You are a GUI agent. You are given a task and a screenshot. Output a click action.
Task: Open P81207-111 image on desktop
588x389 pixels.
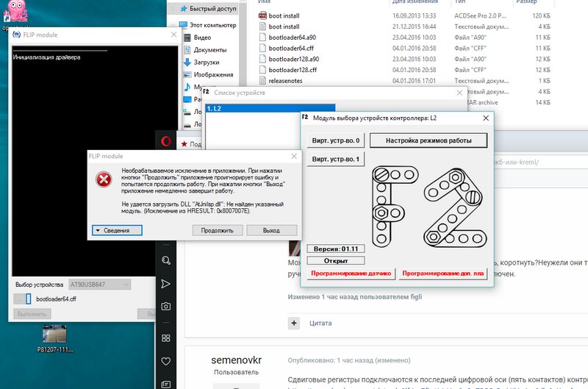tap(54, 334)
